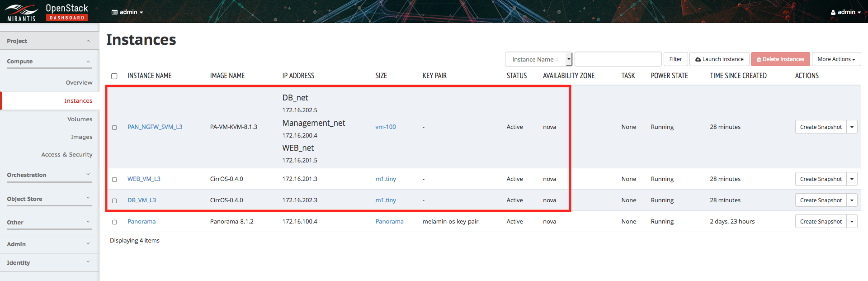Focus the filter text input field
The image size is (868, 281).
(618, 59)
